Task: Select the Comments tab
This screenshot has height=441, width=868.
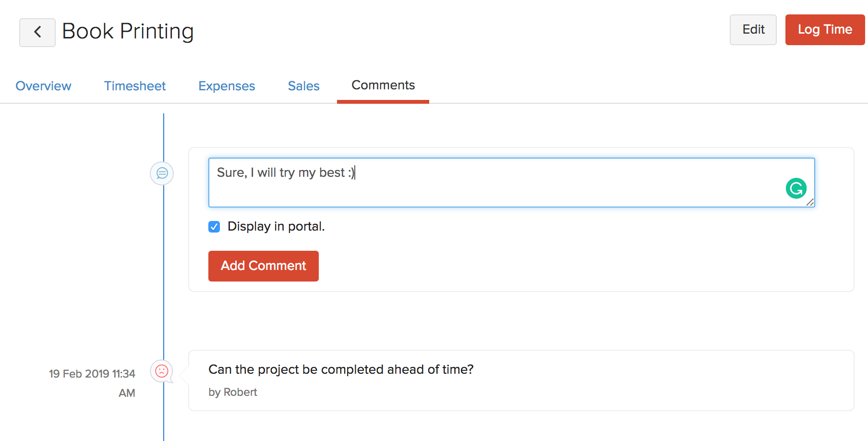Action: pos(383,86)
